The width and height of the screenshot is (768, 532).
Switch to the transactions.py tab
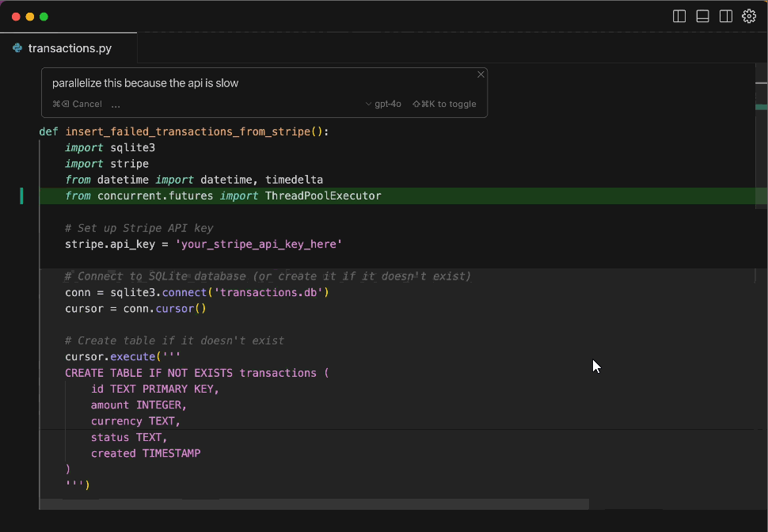(x=68, y=46)
